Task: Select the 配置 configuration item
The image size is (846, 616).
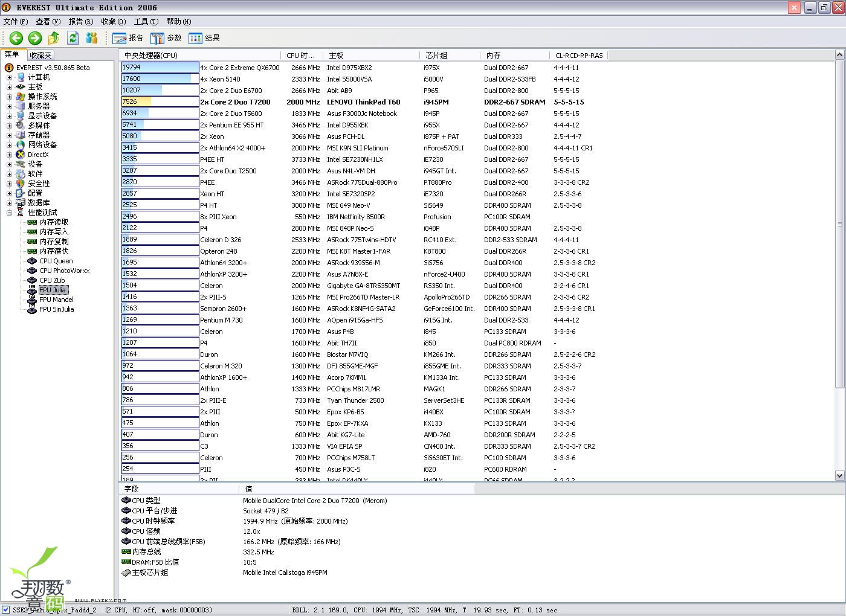Action: (x=35, y=193)
